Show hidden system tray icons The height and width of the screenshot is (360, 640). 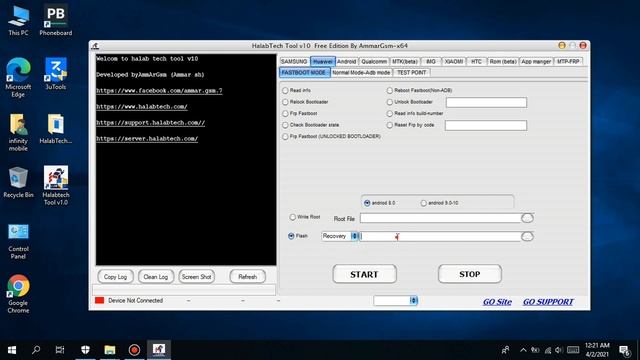coord(523,350)
